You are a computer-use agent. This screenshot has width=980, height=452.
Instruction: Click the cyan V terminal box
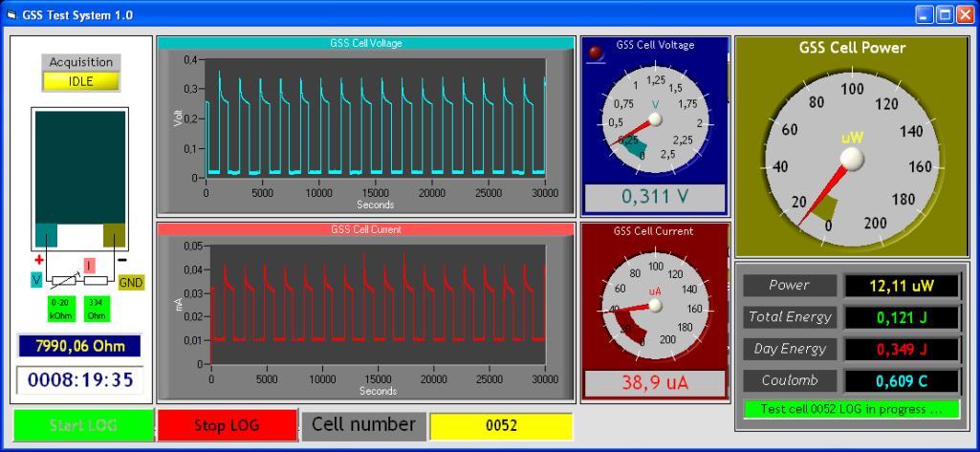point(36,281)
